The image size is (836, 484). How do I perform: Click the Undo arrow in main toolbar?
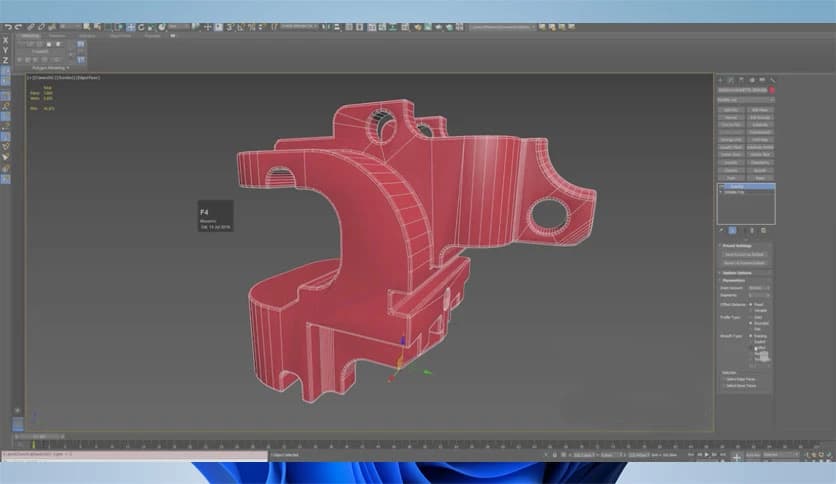7,25
